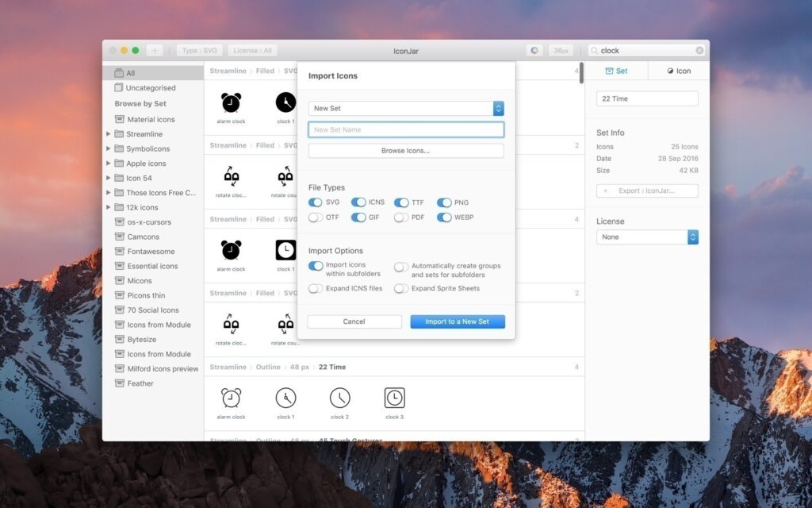Open the Milford icons preview set
This screenshot has height=508, width=812.
163,368
